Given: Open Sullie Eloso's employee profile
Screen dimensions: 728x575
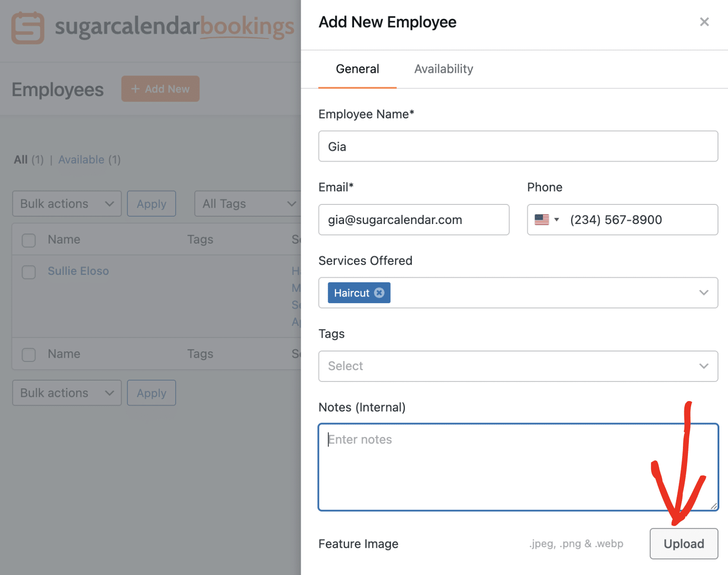Looking at the screenshot, I should pos(78,271).
